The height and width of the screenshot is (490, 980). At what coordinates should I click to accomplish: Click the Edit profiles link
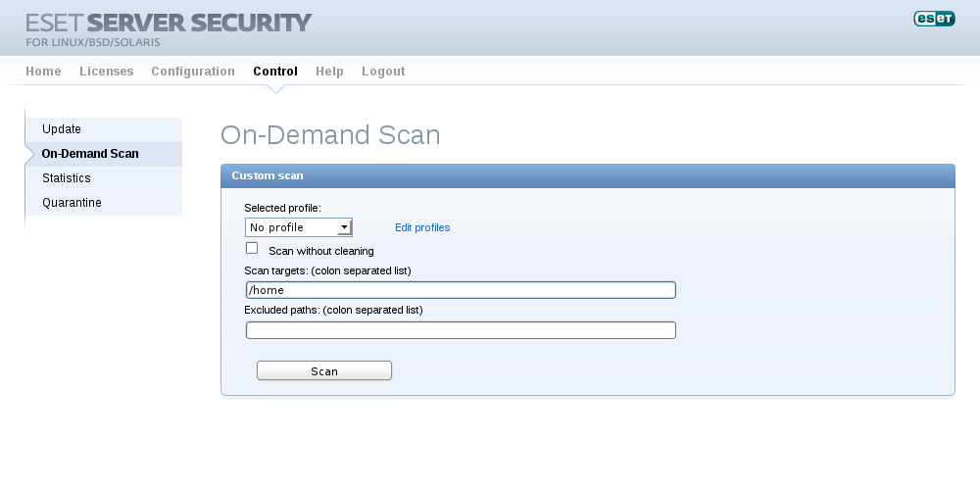coord(422,227)
